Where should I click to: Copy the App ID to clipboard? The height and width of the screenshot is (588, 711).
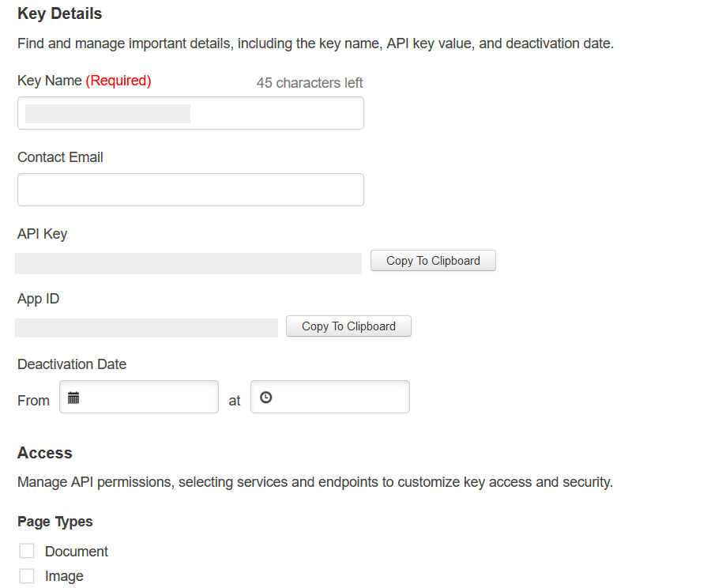pyautogui.click(x=348, y=326)
